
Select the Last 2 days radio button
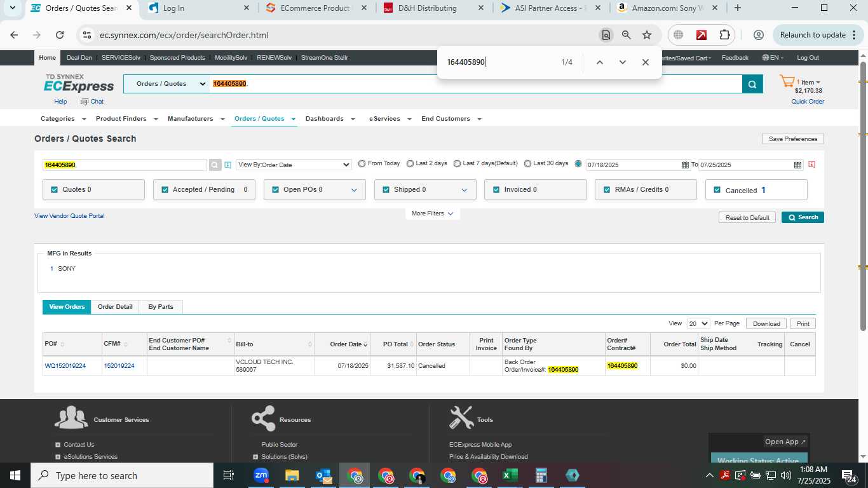tap(410, 163)
